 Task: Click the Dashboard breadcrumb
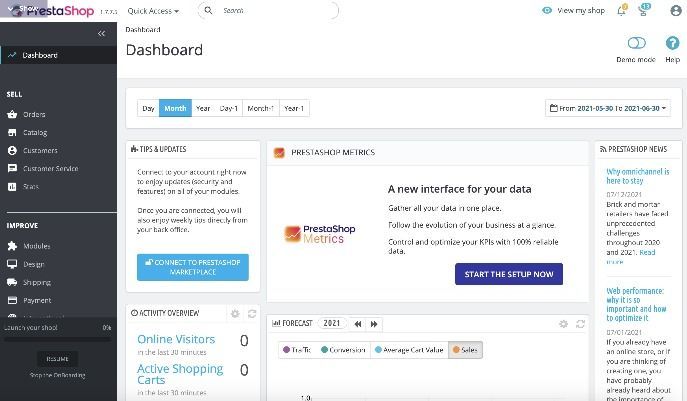(x=143, y=29)
